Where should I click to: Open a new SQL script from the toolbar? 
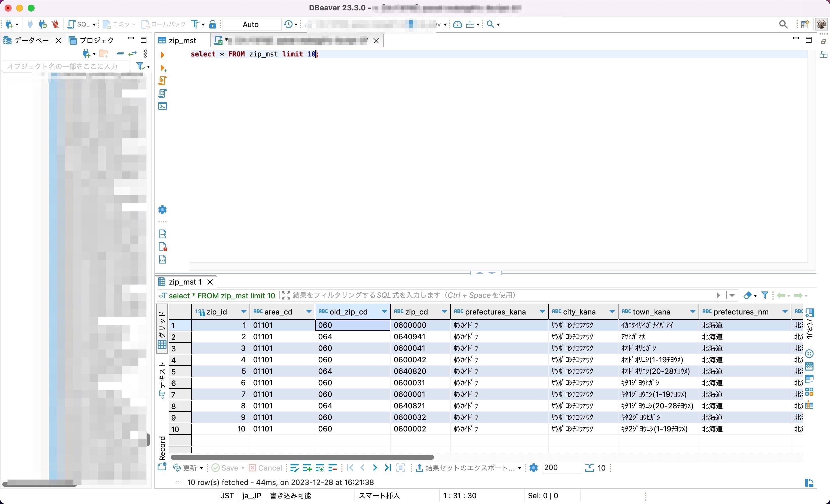[x=79, y=24]
